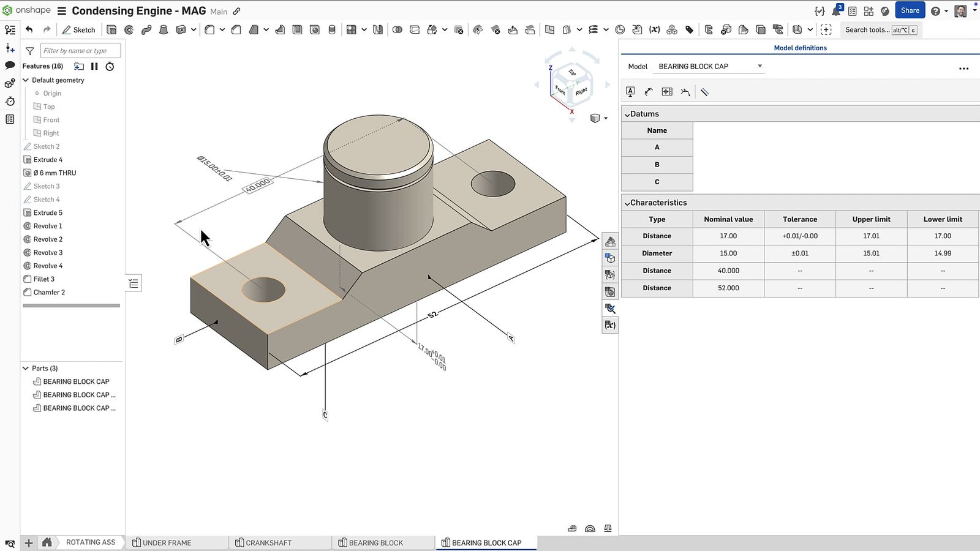This screenshot has width=980, height=551.
Task: Open the comments panel in the left sidebar
Action: [10, 66]
